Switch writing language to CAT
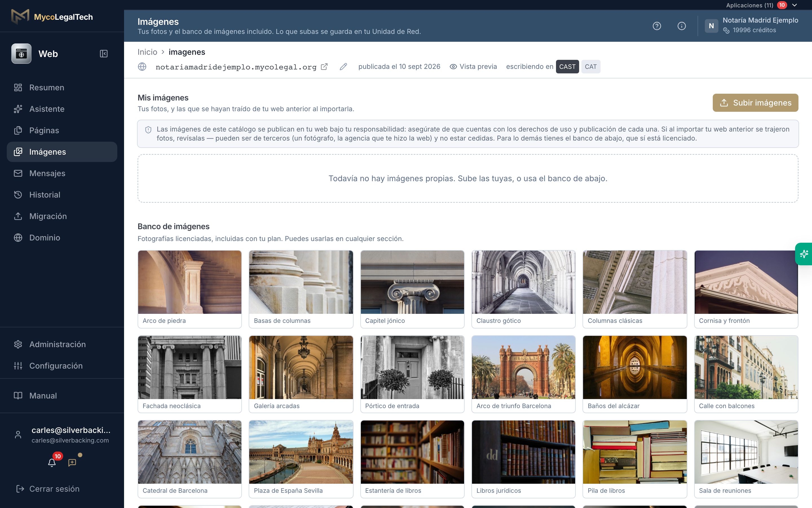Screen dimensions: 812x508 591,67
